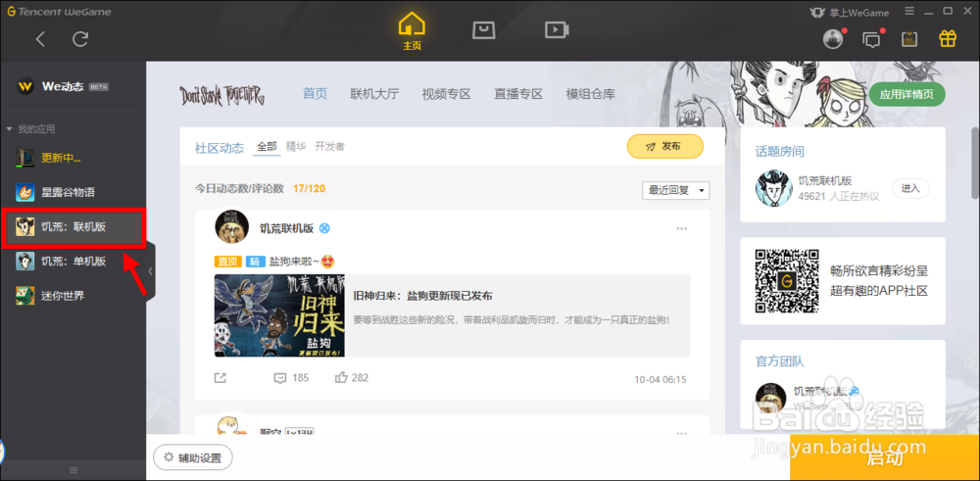Open the hamburger menu in title bar
The image size is (980, 481).
[910, 11]
